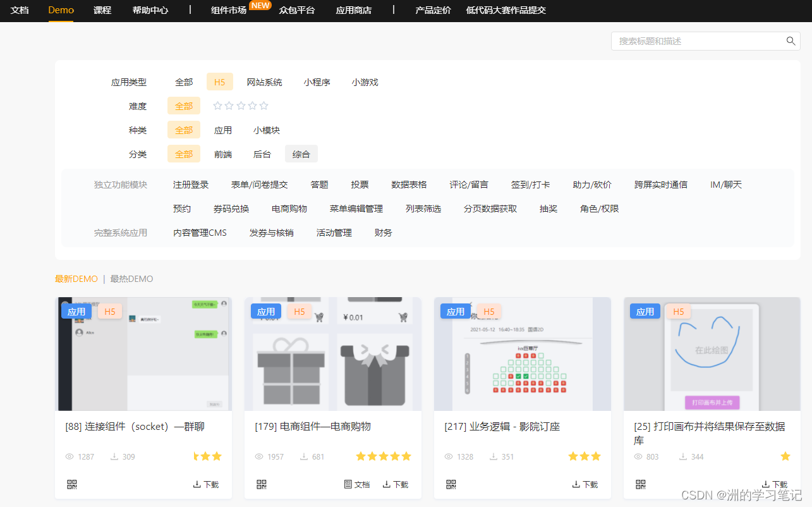Filter by IM/聊天 module
This screenshot has width=812, height=507.
pos(726,185)
